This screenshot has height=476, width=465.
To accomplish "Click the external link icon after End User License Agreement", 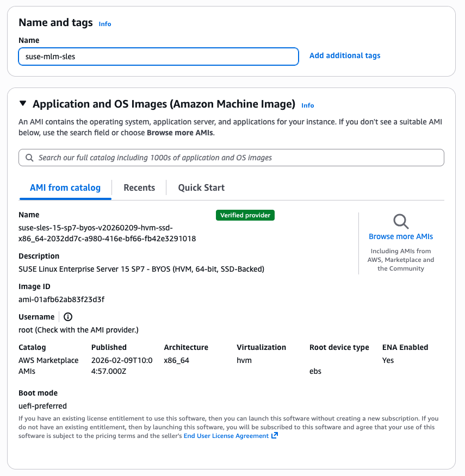I will [275, 436].
